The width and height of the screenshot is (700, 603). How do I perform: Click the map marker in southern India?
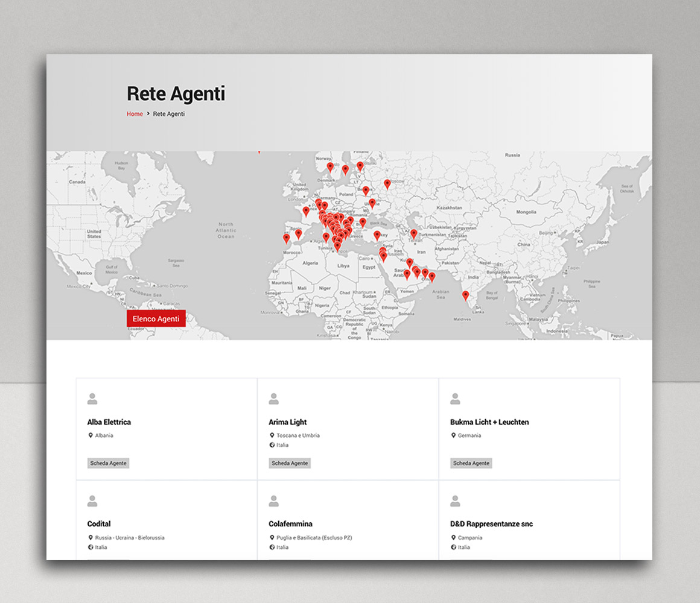pos(465,295)
